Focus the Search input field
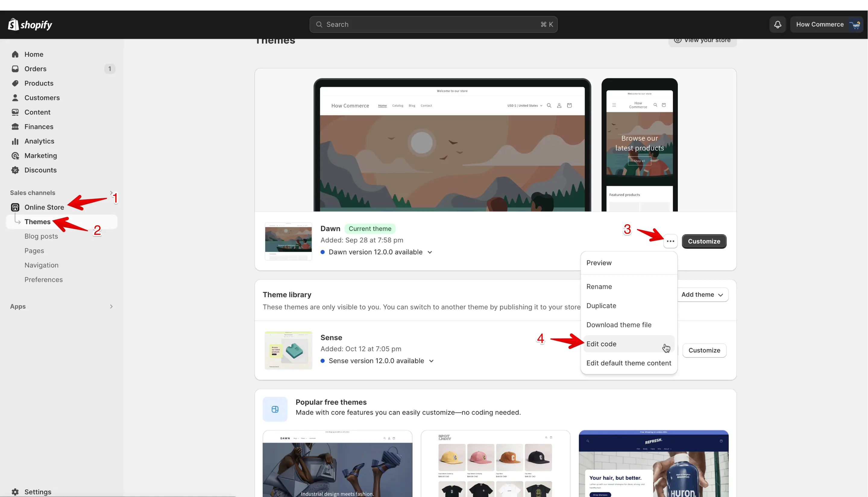The height and width of the screenshot is (497, 868). [x=433, y=25]
